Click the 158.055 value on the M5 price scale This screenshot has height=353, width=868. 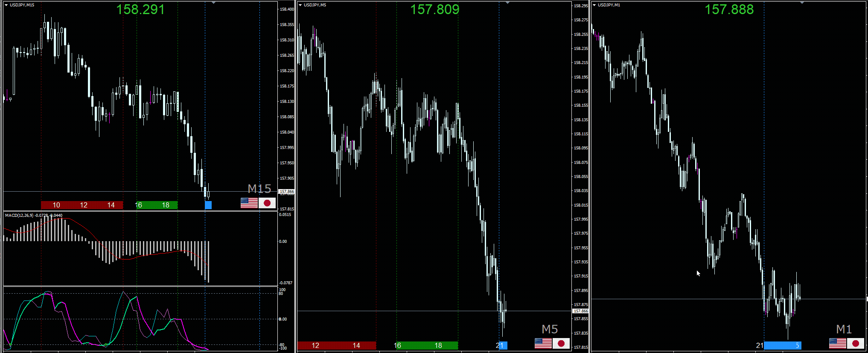click(x=581, y=177)
